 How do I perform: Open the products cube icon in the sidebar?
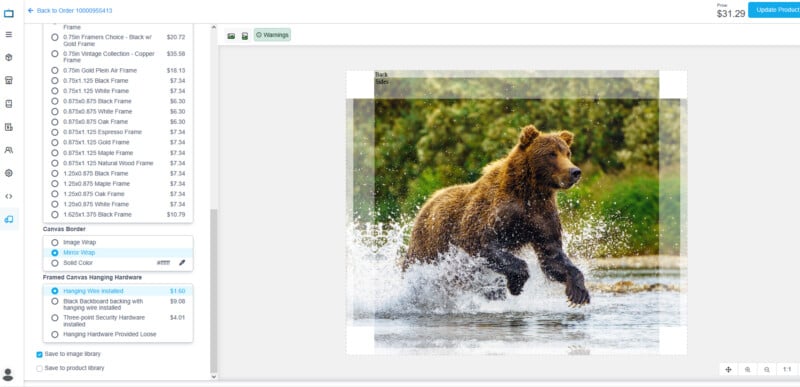[x=9, y=57]
